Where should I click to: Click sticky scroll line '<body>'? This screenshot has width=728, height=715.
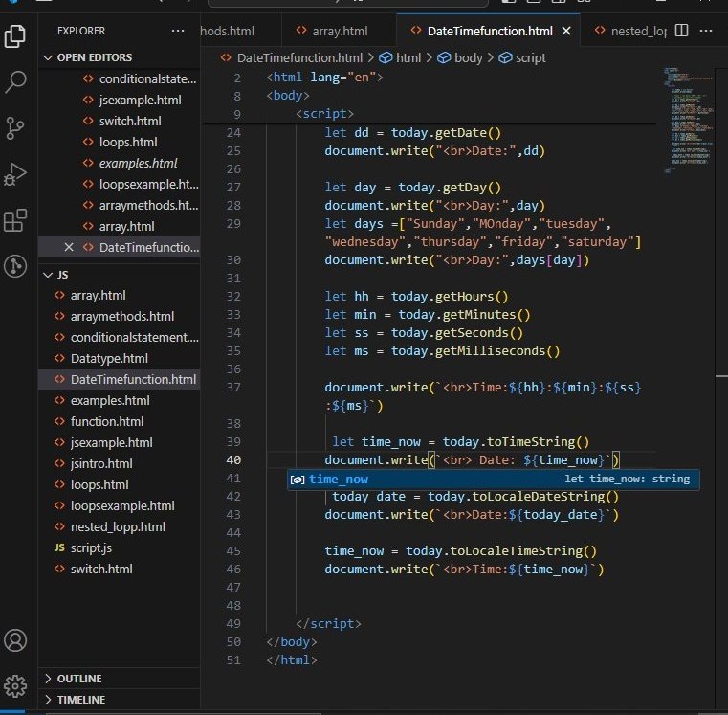(x=288, y=96)
